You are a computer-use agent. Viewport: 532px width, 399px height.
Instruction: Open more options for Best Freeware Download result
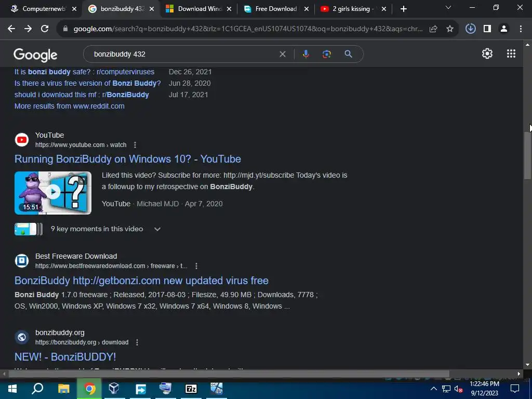[x=196, y=266]
